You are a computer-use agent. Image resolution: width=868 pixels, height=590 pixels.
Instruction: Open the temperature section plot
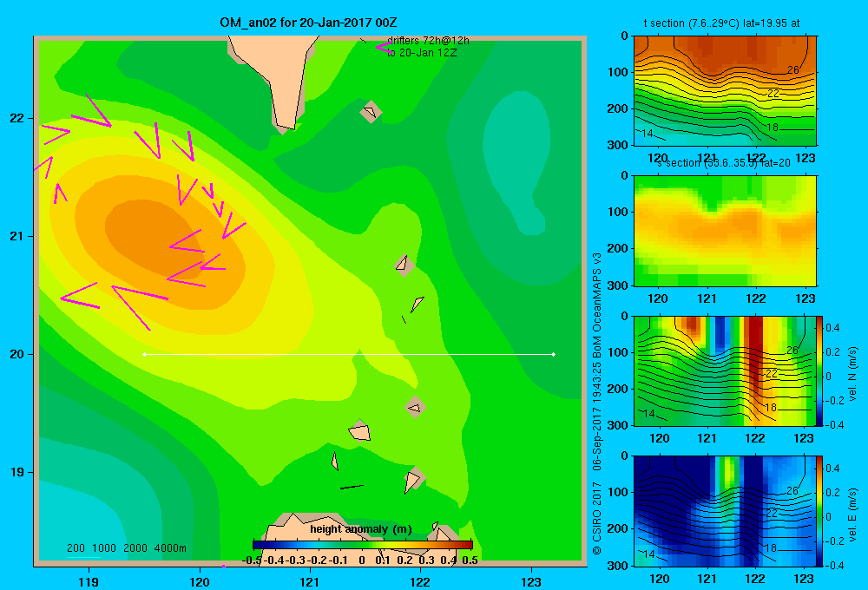tap(725, 91)
